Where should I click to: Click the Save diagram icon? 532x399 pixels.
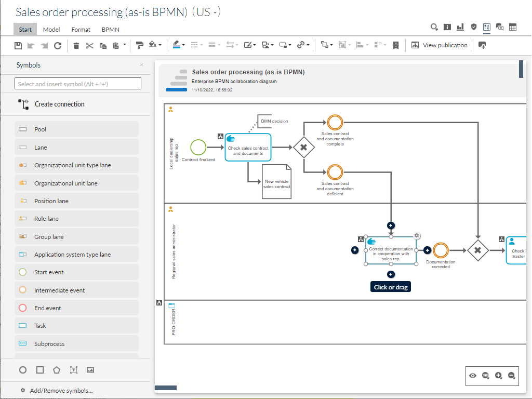coord(18,46)
